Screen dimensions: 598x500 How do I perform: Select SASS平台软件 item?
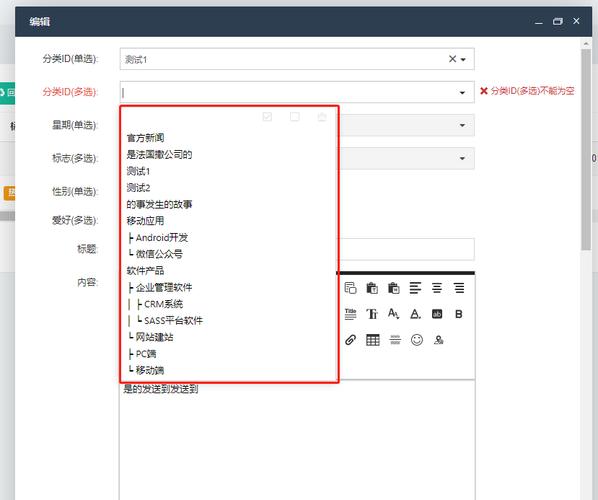pos(165,321)
